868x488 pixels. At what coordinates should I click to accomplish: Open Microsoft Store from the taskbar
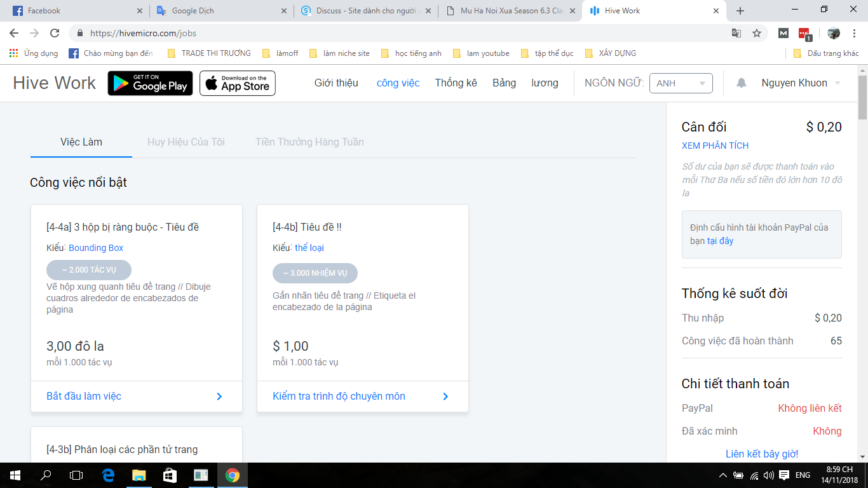[x=170, y=475]
